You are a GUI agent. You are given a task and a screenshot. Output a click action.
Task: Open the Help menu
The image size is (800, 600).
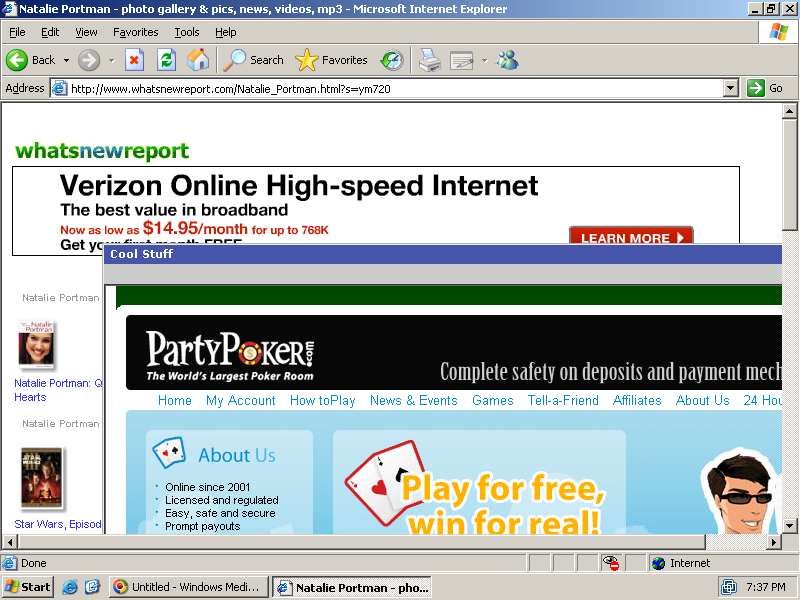226,32
